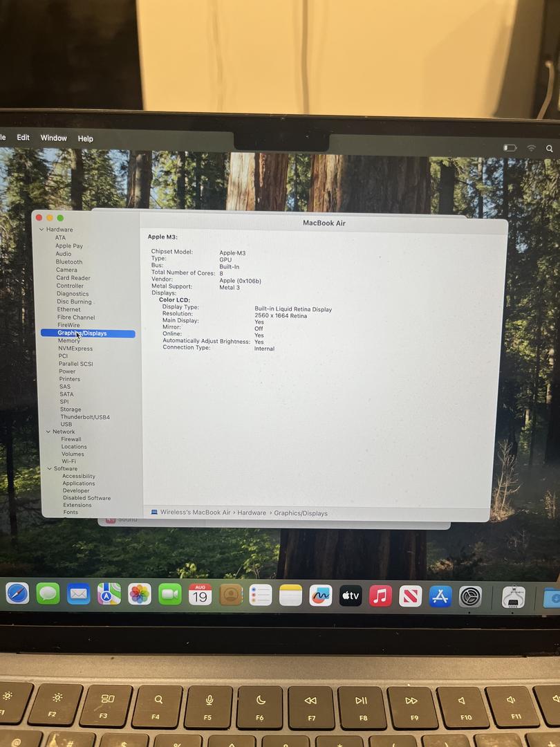Collapse the Software section in sidebar

[x=49, y=469]
